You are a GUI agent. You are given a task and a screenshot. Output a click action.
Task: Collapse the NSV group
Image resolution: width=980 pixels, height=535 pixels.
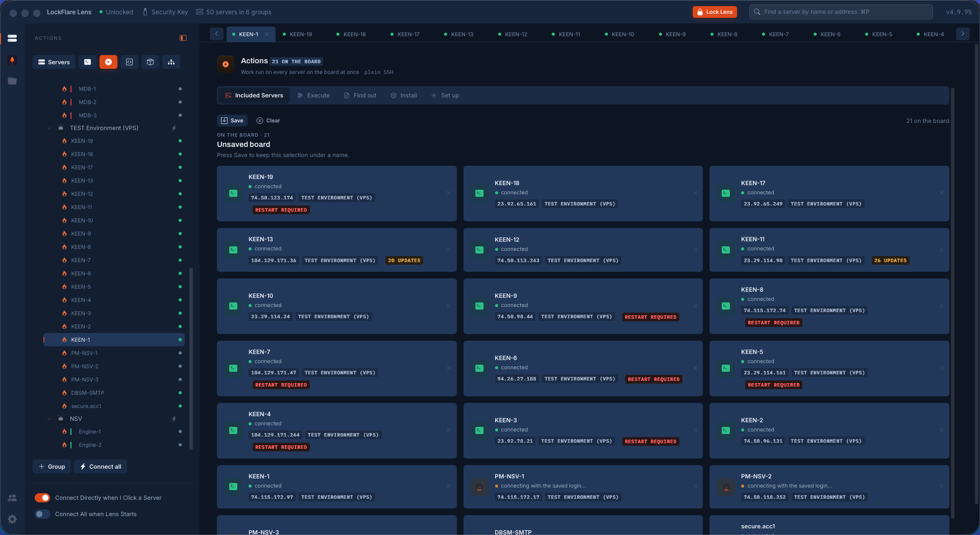(50, 419)
